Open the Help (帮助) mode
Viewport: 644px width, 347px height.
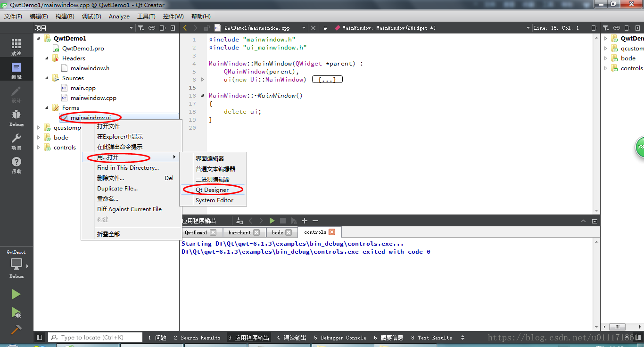(17, 165)
